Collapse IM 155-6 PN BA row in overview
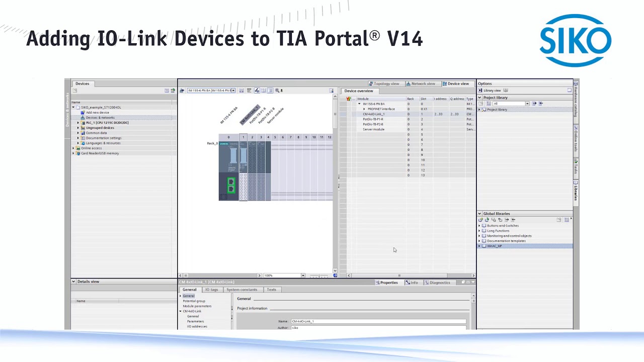 click(x=359, y=104)
